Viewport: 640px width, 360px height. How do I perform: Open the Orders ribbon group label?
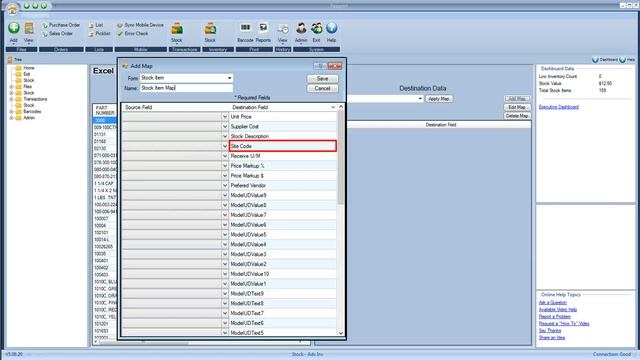click(x=61, y=49)
